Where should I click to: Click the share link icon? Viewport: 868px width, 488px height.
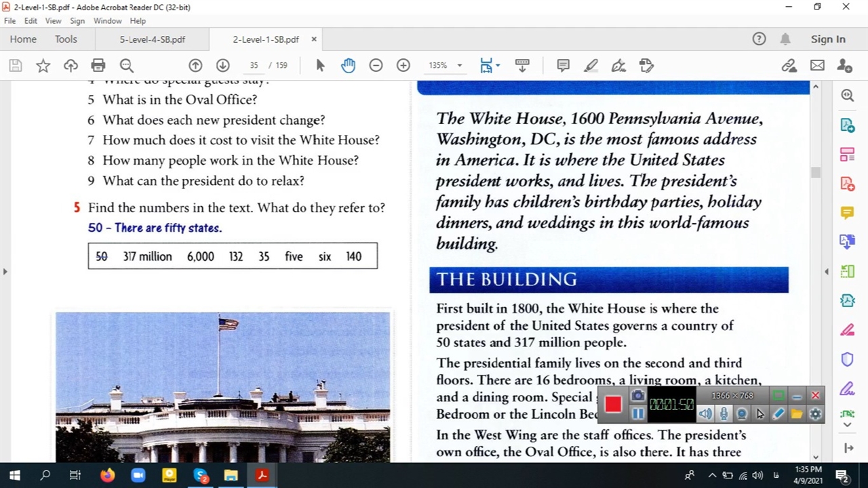pos(789,65)
